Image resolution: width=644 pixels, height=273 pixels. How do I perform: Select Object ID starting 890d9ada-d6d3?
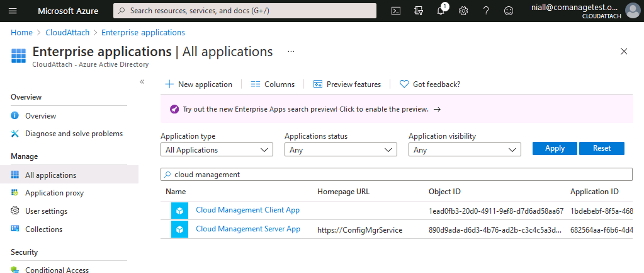click(x=495, y=230)
